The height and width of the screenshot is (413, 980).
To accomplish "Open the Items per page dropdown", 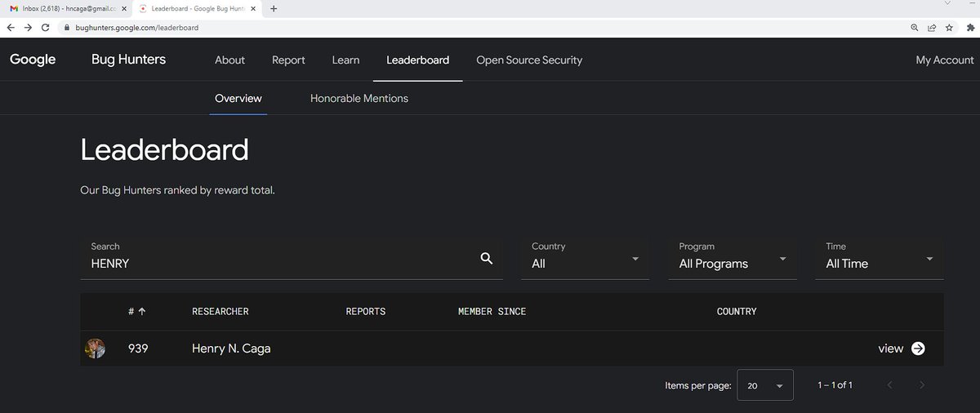I will tap(765, 385).
